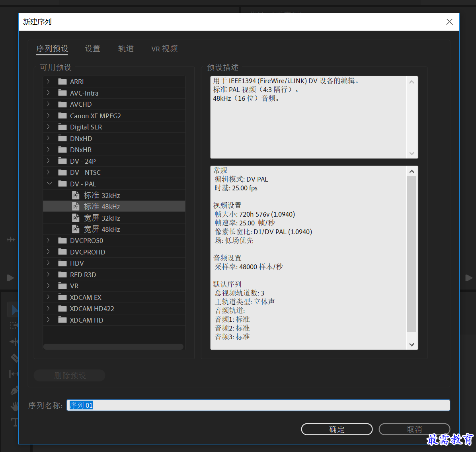Click the XDCAM HD422 folder icon
476x452 pixels.
tap(62, 308)
